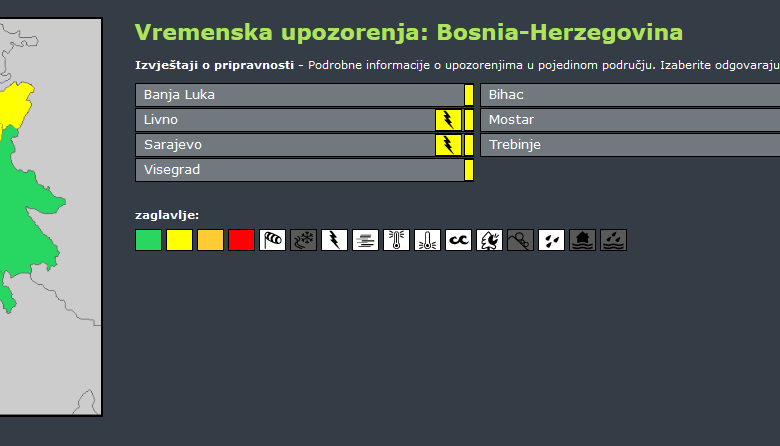
Task: Click the high temperature thermometer icon
Action: 396,240
